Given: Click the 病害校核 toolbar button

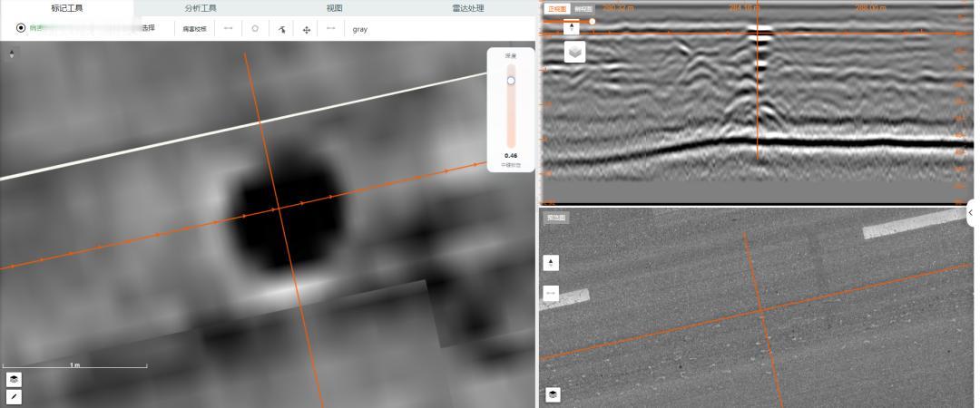Looking at the screenshot, I should click(194, 29).
